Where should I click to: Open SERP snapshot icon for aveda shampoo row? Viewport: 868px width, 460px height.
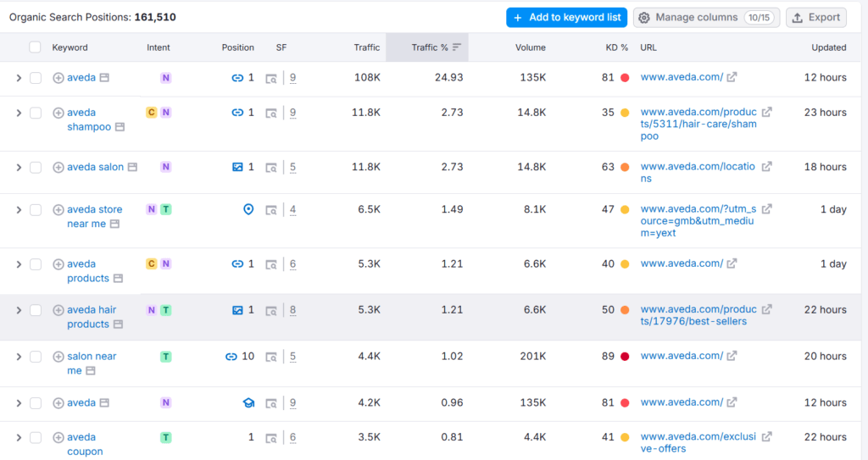click(271, 114)
